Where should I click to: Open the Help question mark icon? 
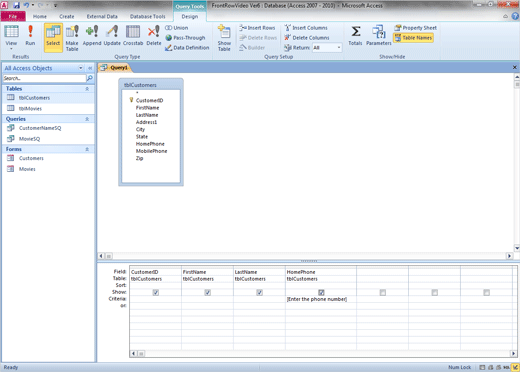click(x=515, y=16)
